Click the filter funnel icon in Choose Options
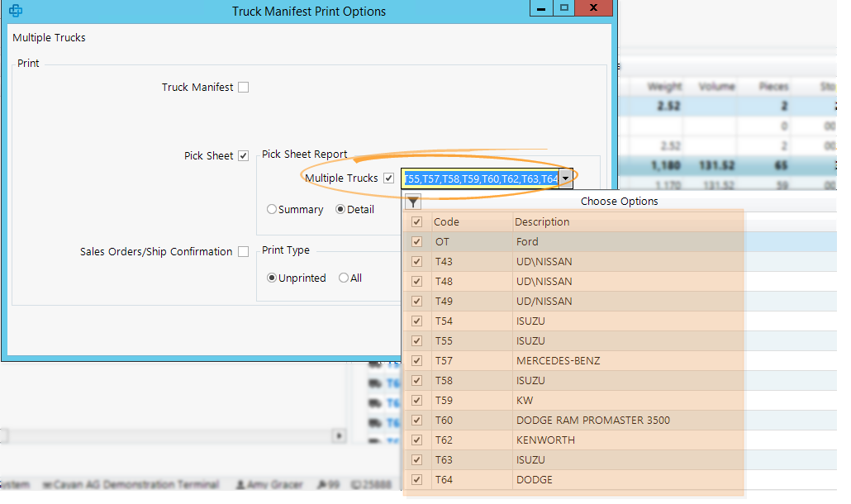The height and width of the screenshot is (504, 851). [413, 202]
